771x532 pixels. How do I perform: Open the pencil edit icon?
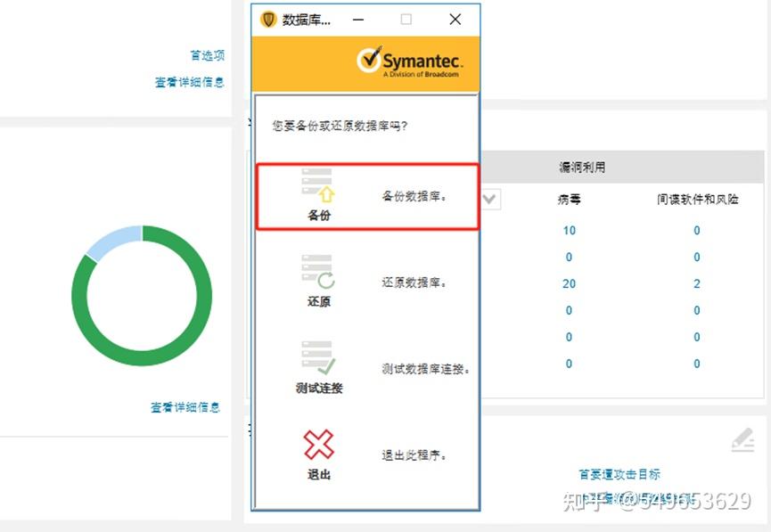coord(744,438)
